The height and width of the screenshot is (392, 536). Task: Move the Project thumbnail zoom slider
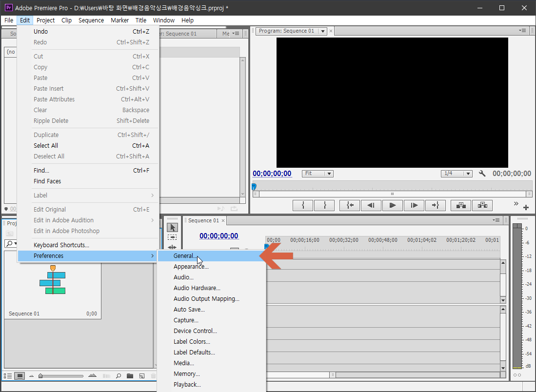(x=40, y=376)
